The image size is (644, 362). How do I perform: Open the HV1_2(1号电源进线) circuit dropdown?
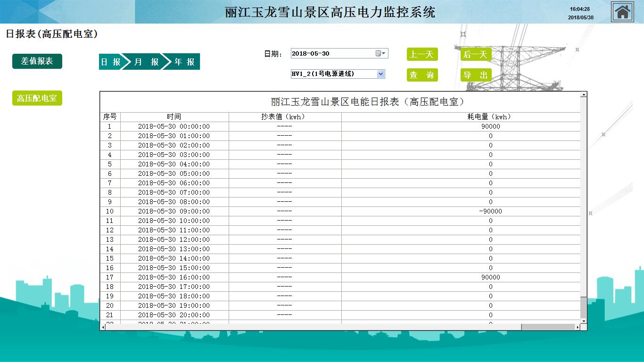(338, 74)
